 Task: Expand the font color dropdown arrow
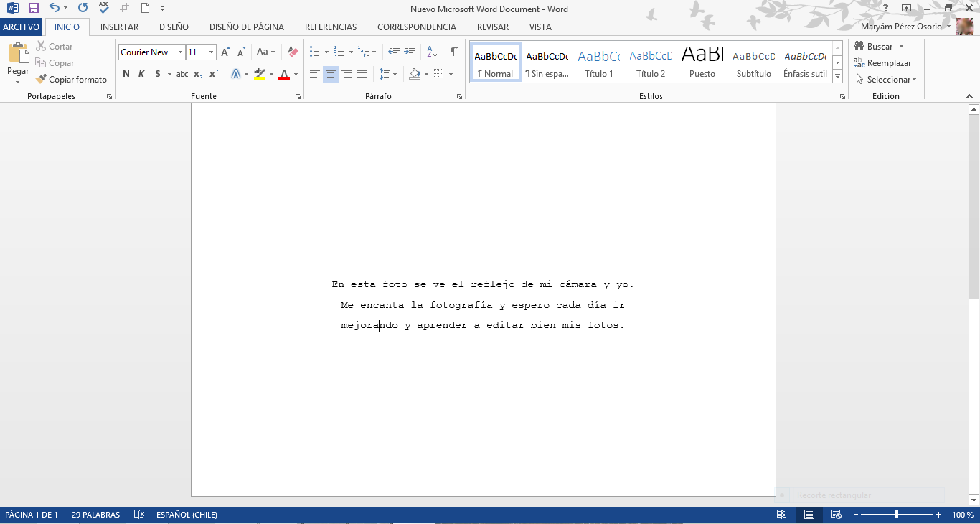tap(296, 74)
